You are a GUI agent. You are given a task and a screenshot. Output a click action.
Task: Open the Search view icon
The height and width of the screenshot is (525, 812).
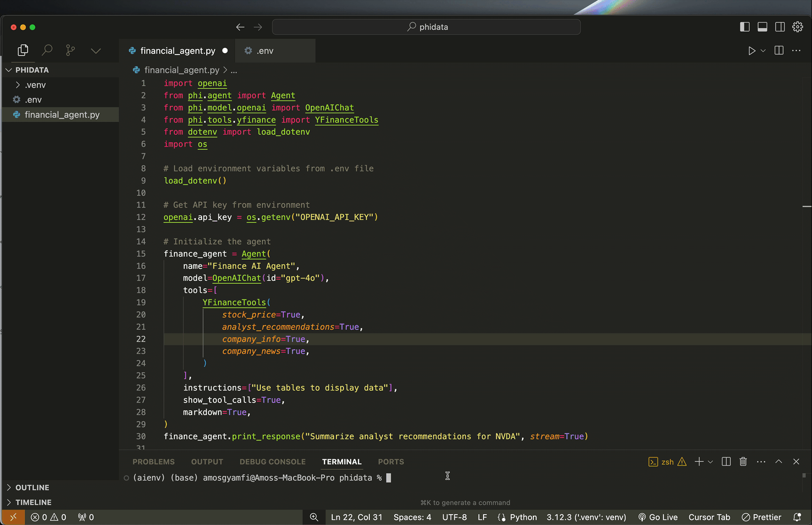(47, 50)
